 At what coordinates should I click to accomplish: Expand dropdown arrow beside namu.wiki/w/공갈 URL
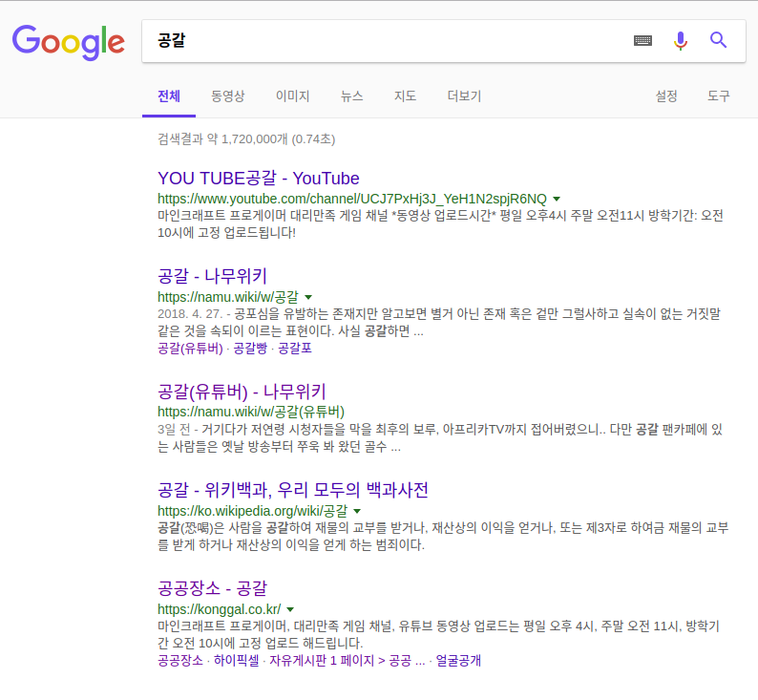(308, 297)
